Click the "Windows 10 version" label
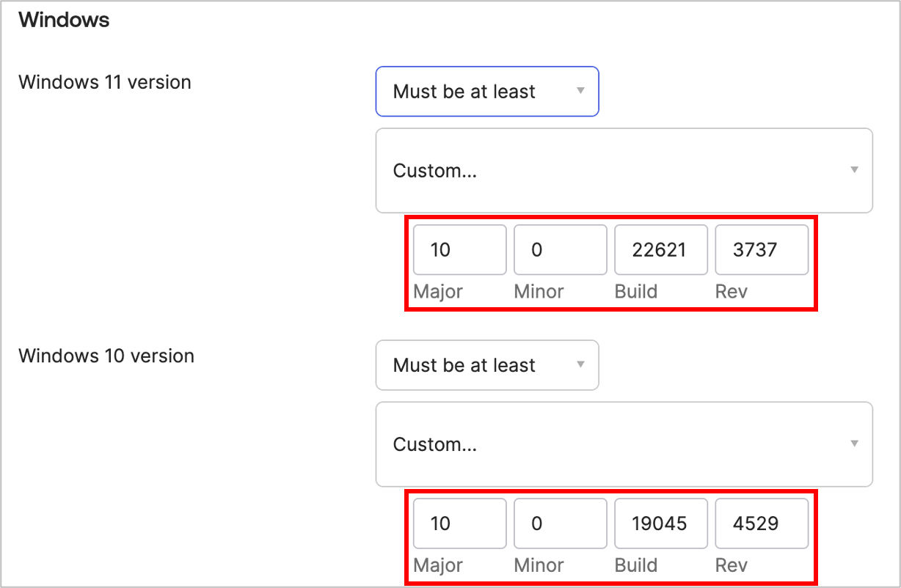Image resolution: width=901 pixels, height=588 pixels. [106, 356]
